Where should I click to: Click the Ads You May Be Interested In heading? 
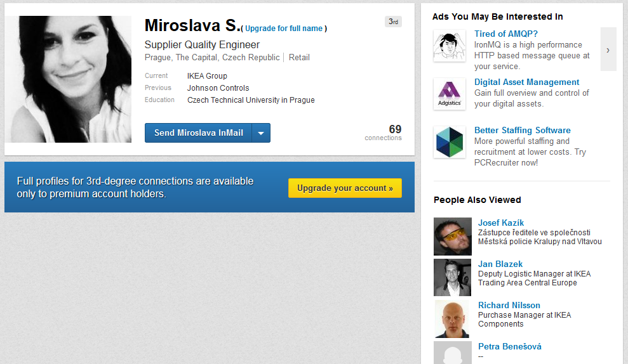pyautogui.click(x=497, y=16)
